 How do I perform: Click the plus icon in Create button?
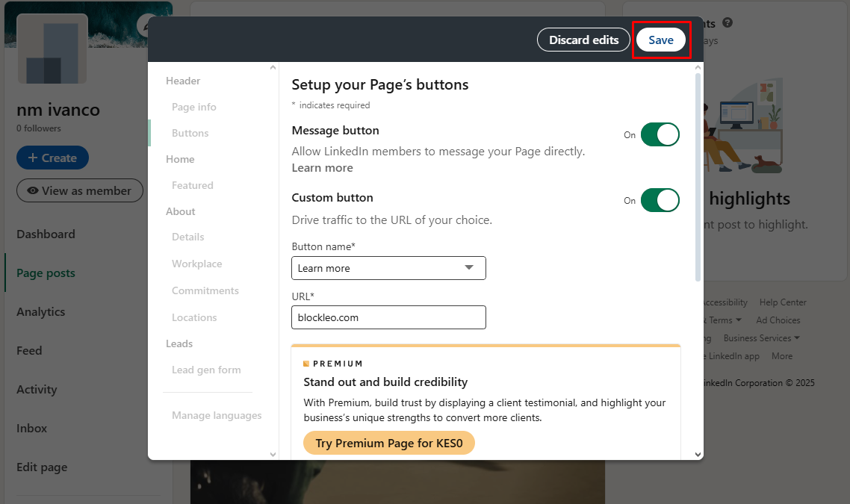pyautogui.click(x=33, y=158)
